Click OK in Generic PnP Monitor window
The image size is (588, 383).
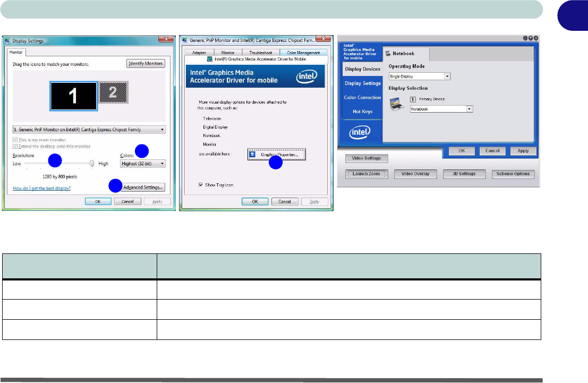(255, 201)
